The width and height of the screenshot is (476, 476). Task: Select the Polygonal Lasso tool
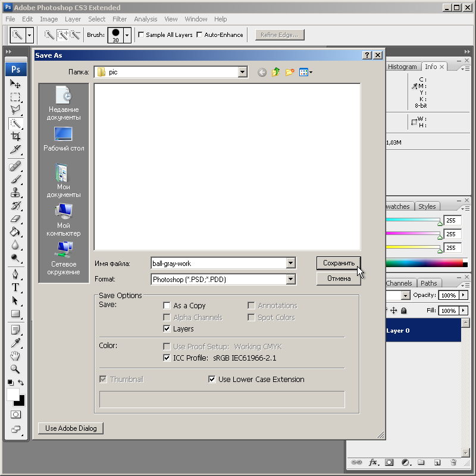(x=15, y=110)
